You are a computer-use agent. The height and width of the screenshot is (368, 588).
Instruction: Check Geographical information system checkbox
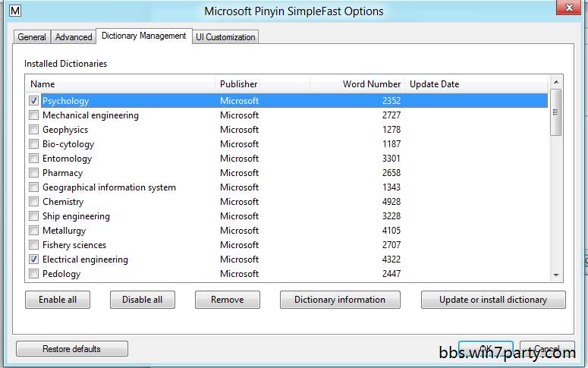[x=33, y=187]
